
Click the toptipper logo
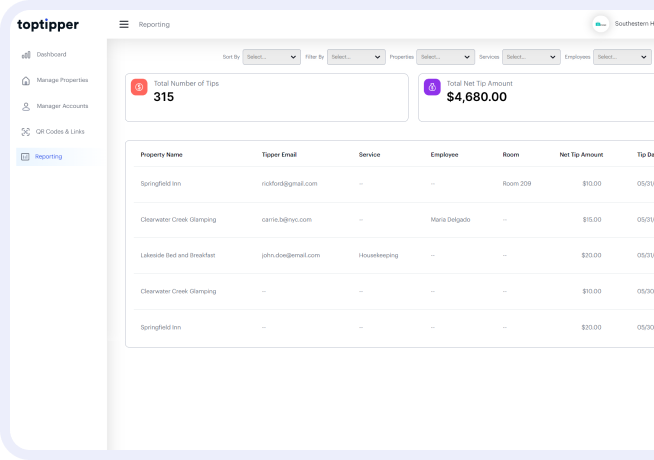click(49, 24)
